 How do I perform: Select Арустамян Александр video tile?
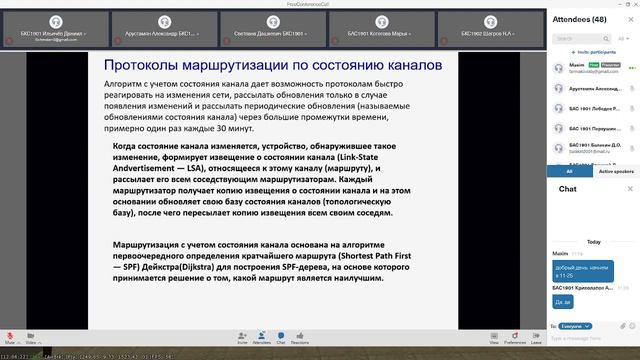click(x=164, y=29)
